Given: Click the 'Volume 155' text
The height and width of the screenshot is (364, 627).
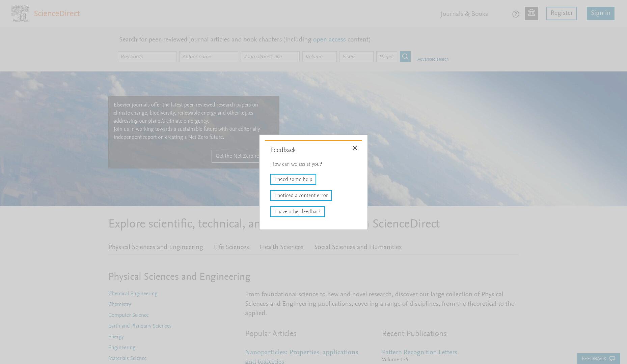Looking at the screenshot, I should pos(395,360).
